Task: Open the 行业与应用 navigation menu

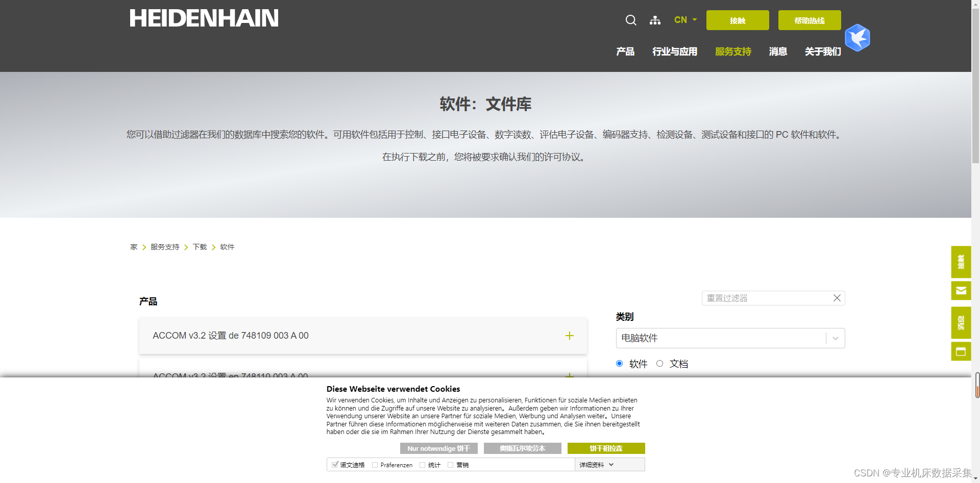Action: coord(675,52)
